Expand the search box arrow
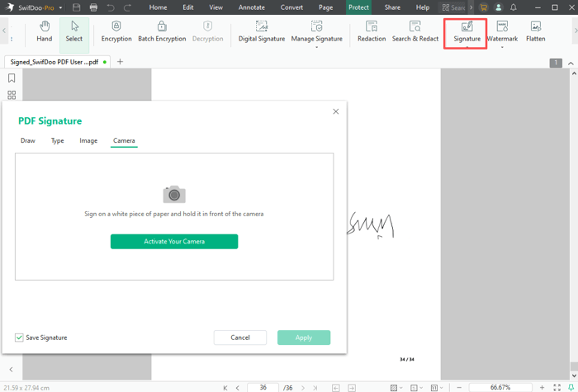This screenshot has width=578, height=392. point(471,7)
